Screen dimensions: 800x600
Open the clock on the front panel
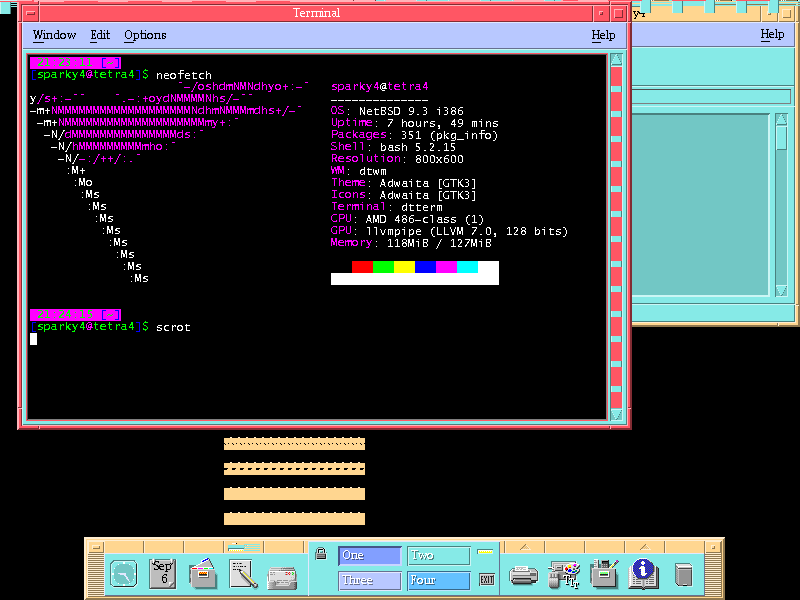pos(123,575)
